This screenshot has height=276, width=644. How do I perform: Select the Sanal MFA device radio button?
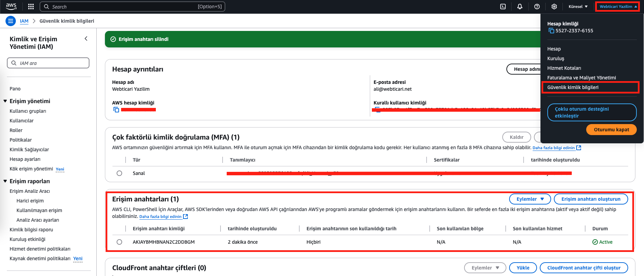[x=119, y=173]
